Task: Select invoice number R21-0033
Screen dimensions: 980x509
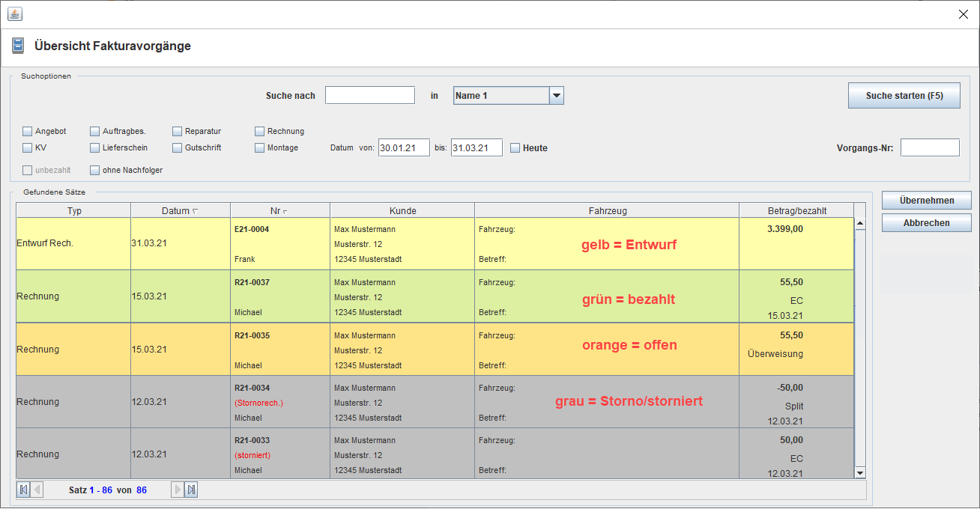Action: 252,440
